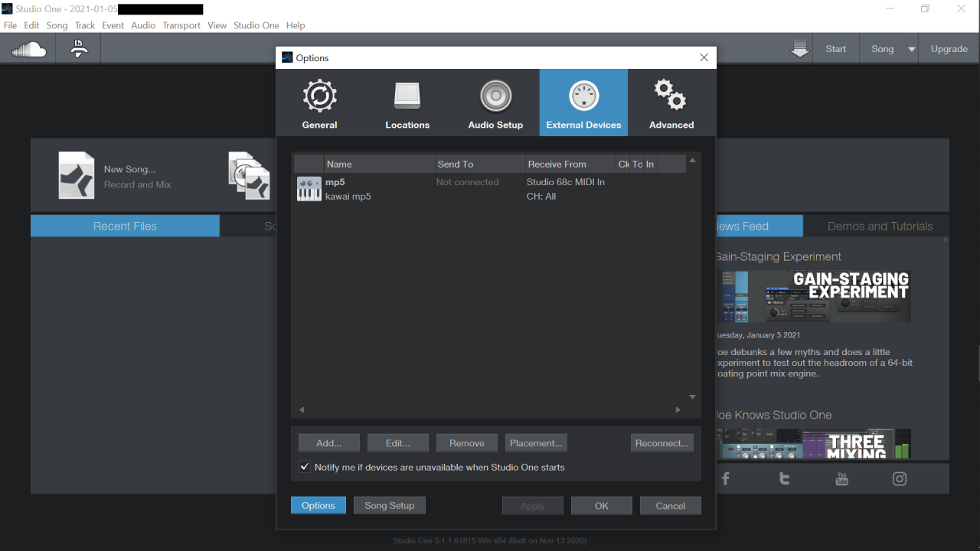980x551 pixels.
Task: Click the PreSonus Sphere icon next to SoundCloud
Action: pyautogui.click(x=78, y=49)
